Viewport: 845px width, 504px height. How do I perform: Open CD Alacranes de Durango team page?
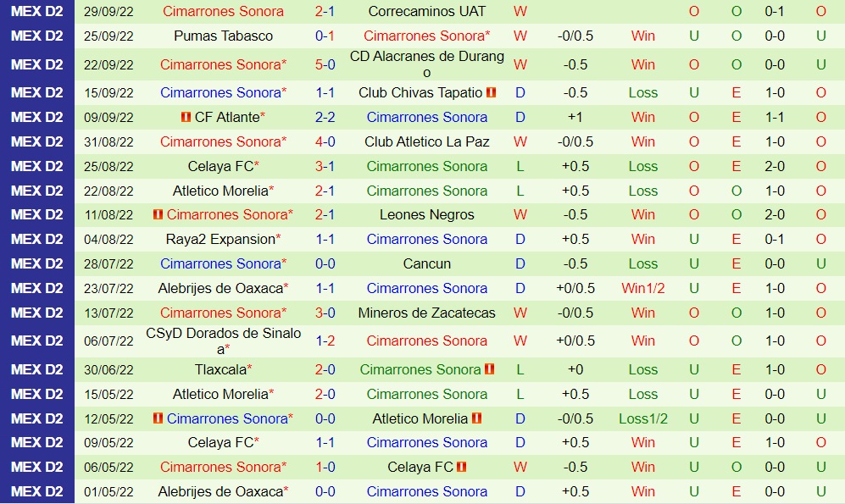[x=427, y=64]
